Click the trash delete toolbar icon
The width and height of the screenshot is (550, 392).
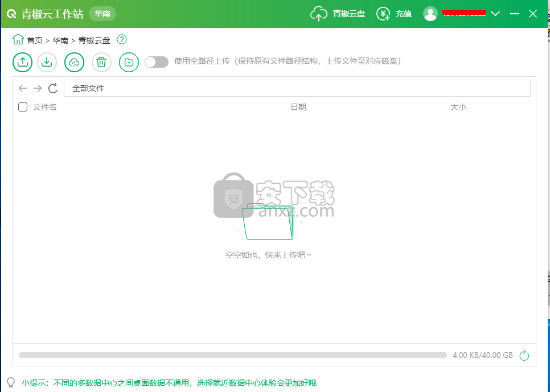pos(101,63)
